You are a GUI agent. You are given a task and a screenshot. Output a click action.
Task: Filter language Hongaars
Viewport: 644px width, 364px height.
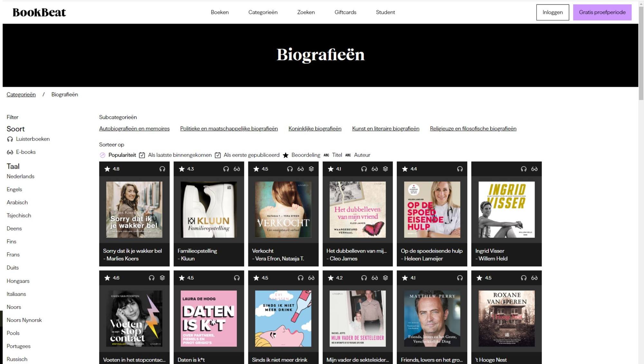click(x=18, y=281)
